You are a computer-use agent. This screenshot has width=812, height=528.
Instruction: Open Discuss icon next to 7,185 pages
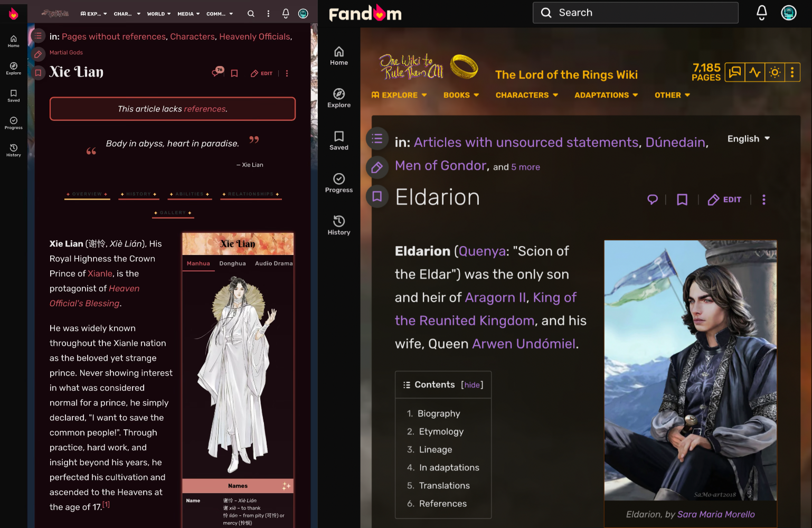click(735, 72)
